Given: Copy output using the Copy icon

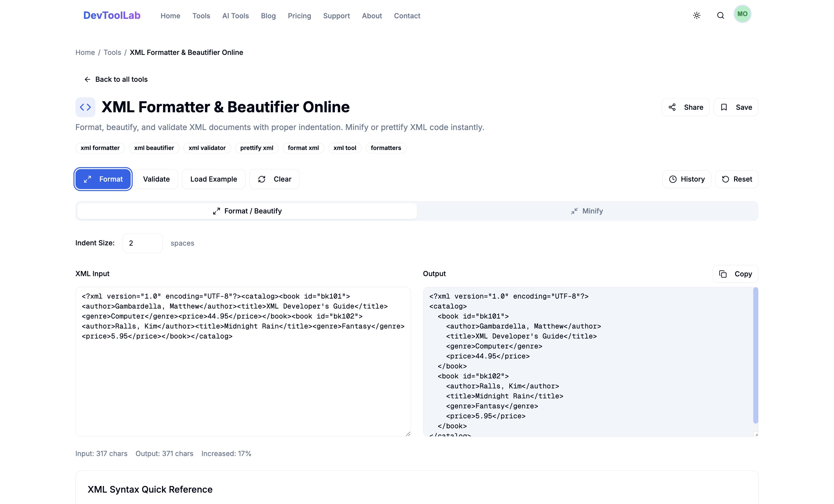Looking at the screenshot, I should click(735, 274).
